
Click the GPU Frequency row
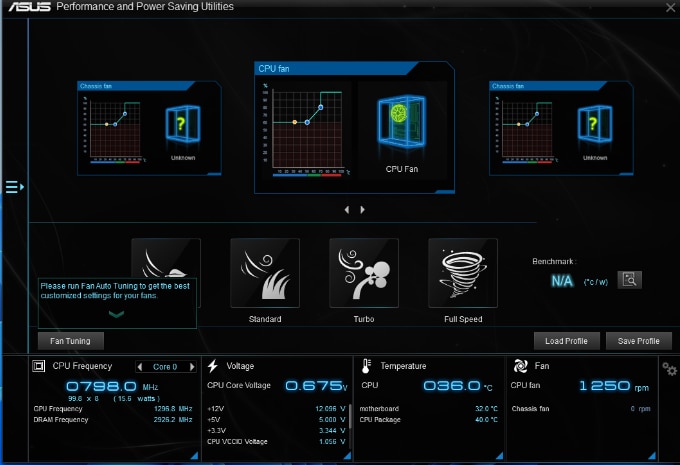coord(113,409)
